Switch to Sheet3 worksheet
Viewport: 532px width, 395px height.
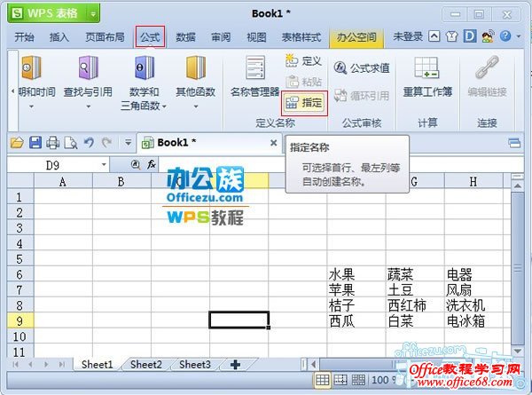pyautogui.click(x=195, y=365)
